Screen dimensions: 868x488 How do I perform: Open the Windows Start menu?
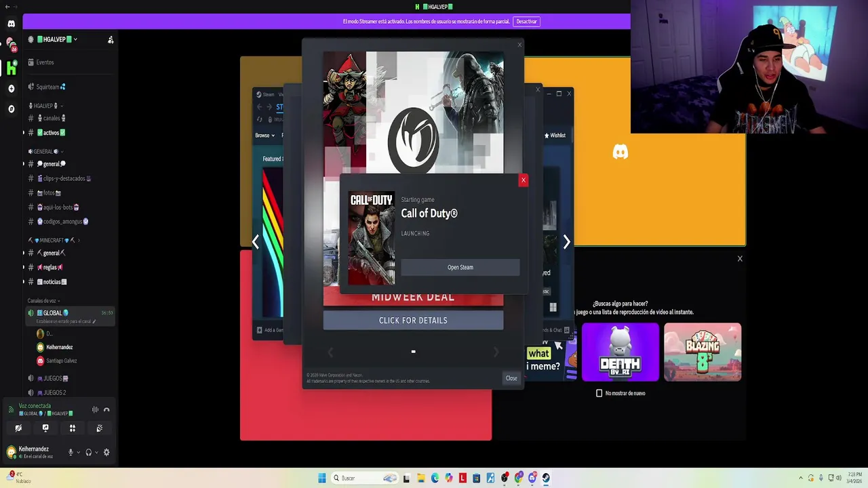(322, 479)
